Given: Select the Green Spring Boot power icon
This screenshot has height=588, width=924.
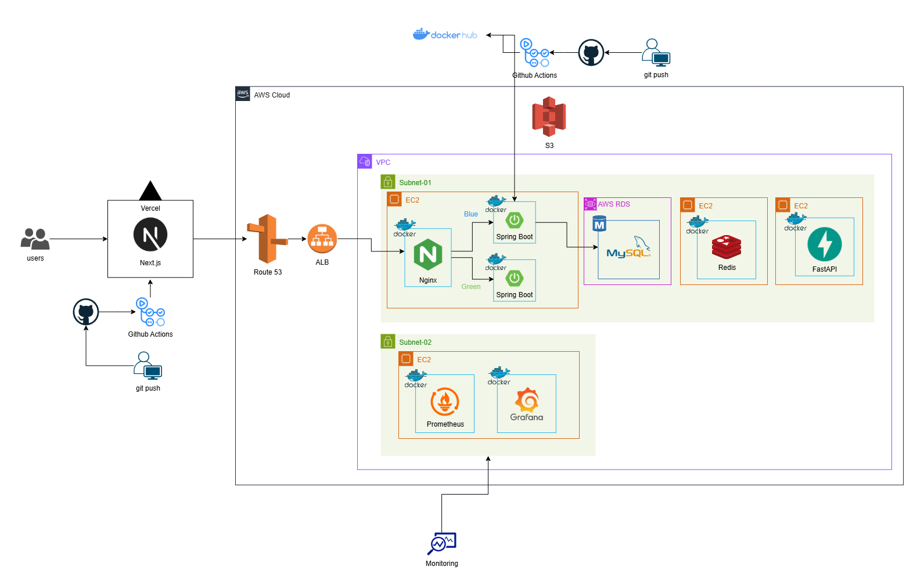Looking at the screenshot, I should tap(515, 278).
